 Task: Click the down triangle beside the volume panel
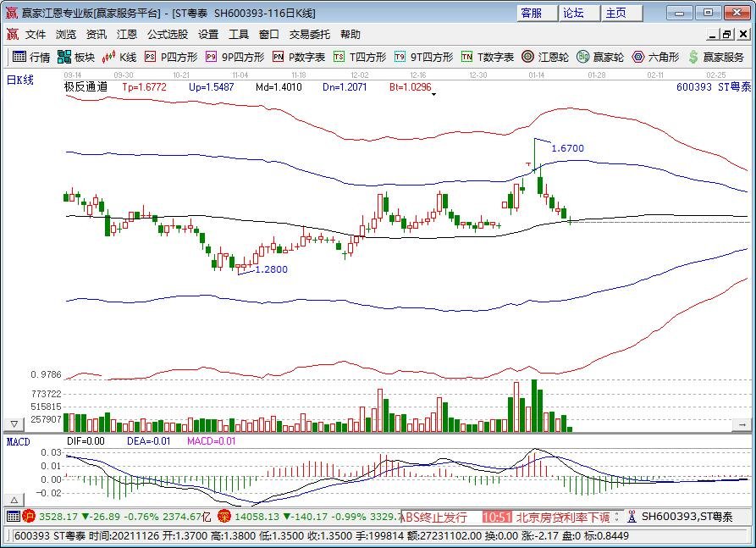pyautogui.click(x=14, y=424)
